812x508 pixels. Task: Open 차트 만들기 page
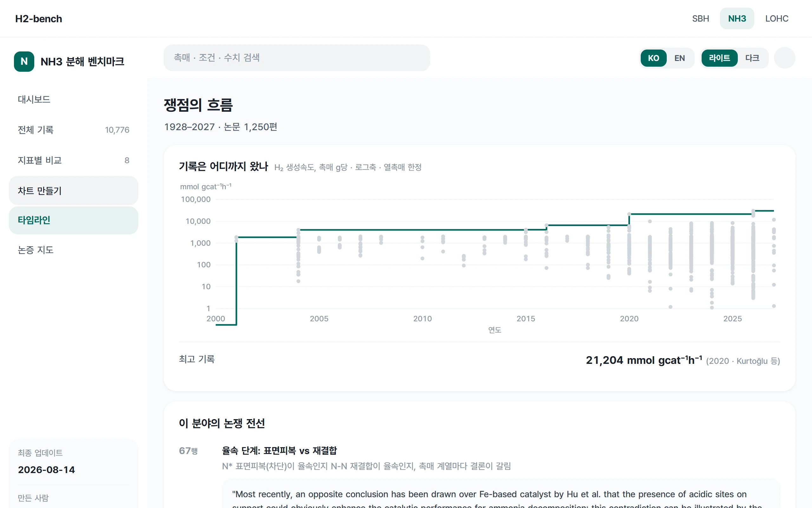coord(74,190)
